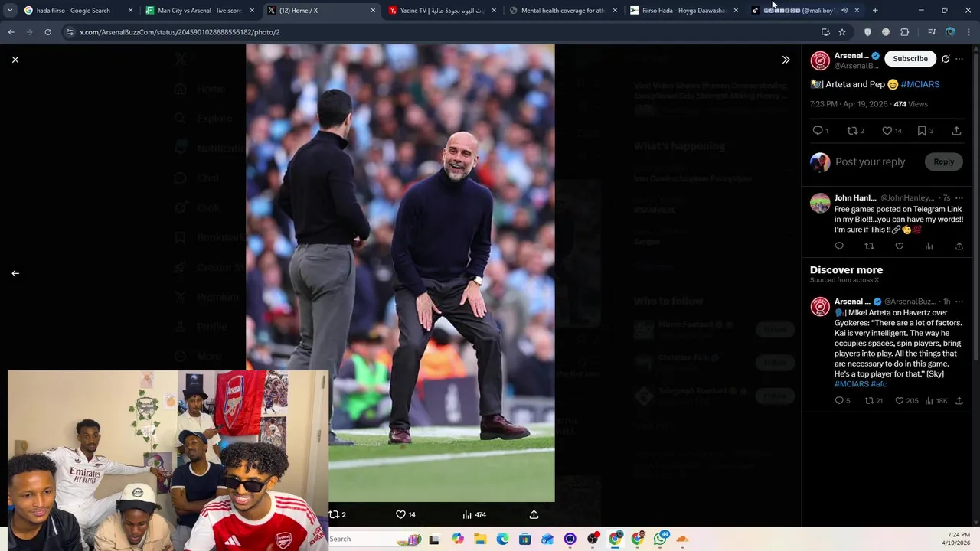Switch to Yacine TV tab
Image resolution: width=980 pixels, height=551 pixels.
442,11
